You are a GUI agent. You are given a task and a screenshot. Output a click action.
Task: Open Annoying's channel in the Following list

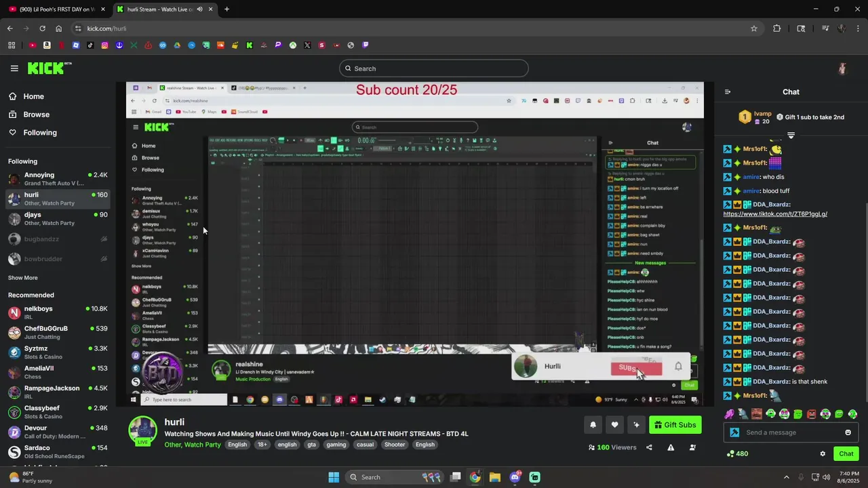pos(57,179)
